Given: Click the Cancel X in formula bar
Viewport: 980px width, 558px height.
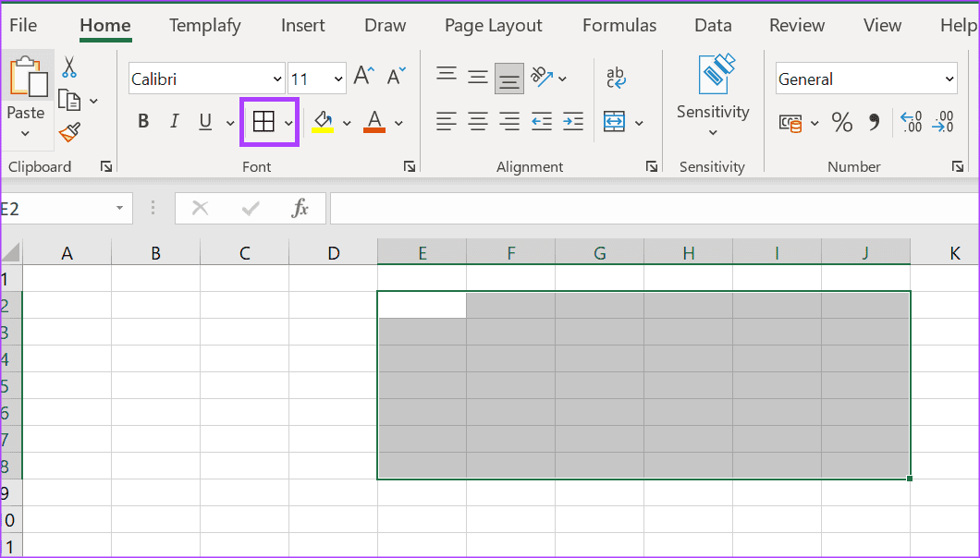Looking at the screenshot, I should click(200, 208).
